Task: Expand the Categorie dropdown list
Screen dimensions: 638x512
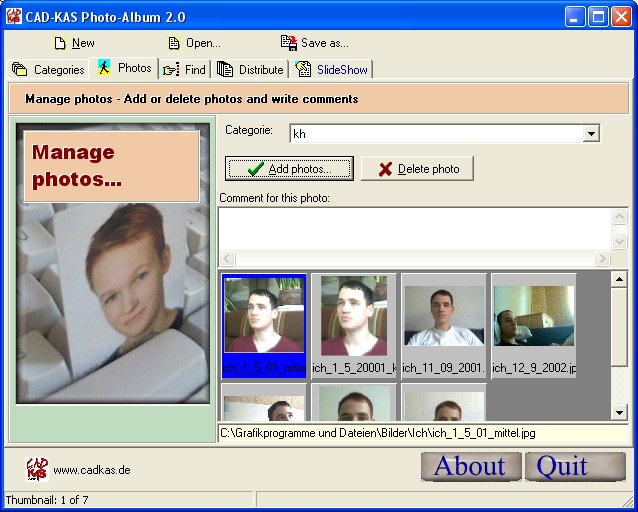Action: tap(591, 134)
